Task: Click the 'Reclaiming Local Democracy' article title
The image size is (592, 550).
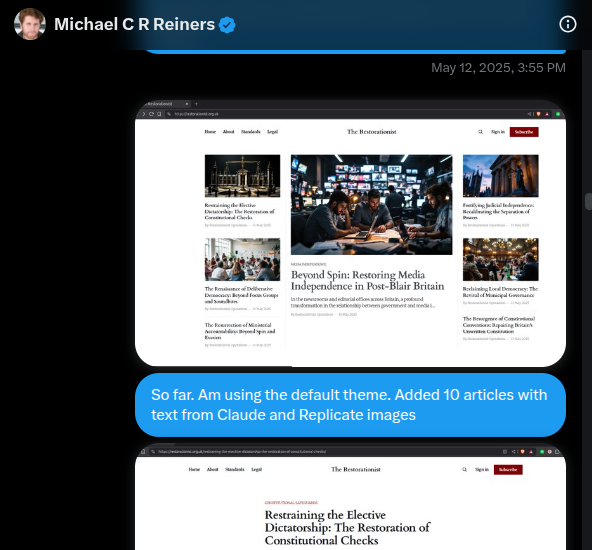Action: pos(500,292)
